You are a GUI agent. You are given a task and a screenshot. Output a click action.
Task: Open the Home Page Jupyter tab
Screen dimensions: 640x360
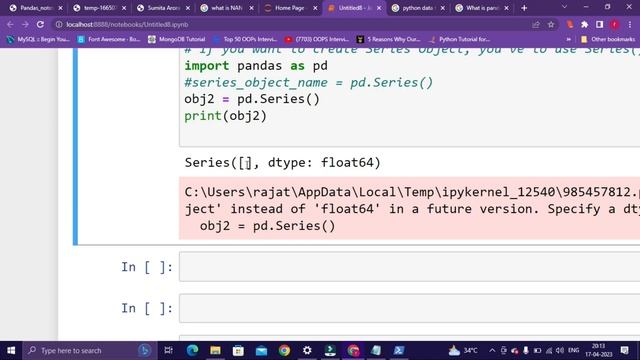point(289,8)
